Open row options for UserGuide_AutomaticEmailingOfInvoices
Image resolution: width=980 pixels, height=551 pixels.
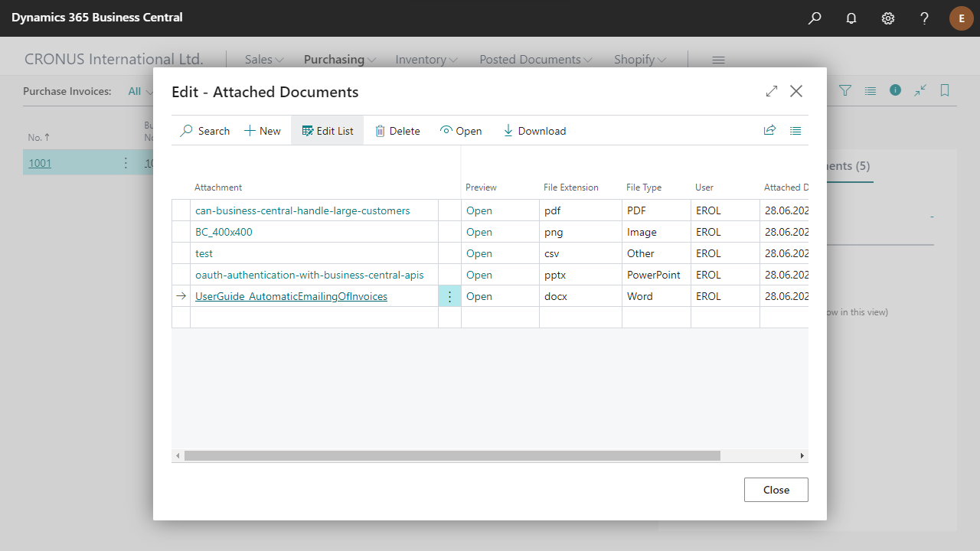tap(449, 296)
